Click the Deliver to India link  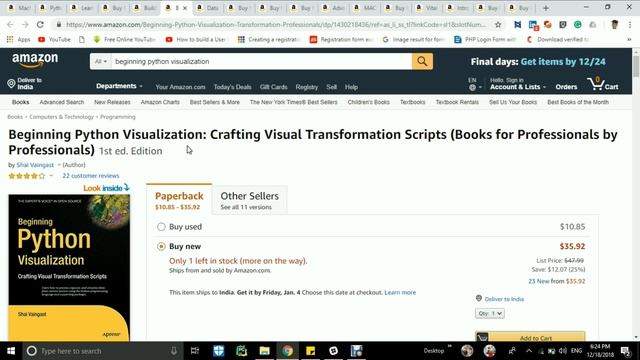[x=504, y=299]
